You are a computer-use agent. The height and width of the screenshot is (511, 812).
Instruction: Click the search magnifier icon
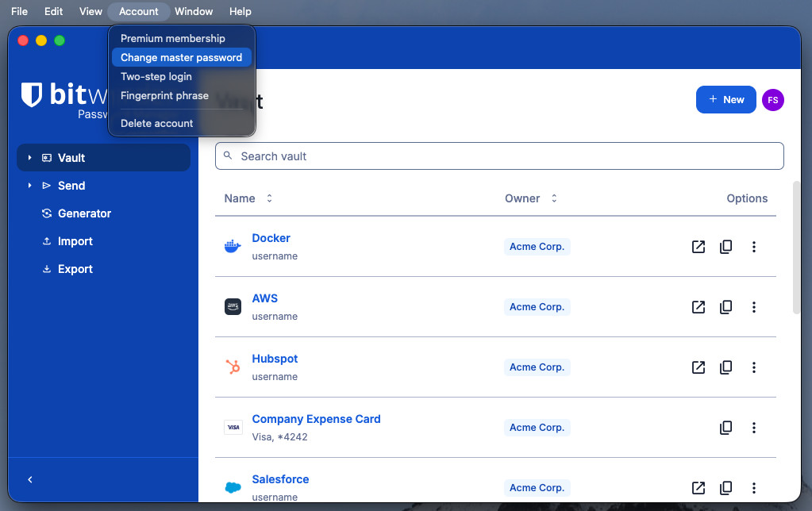click(227, 156)
